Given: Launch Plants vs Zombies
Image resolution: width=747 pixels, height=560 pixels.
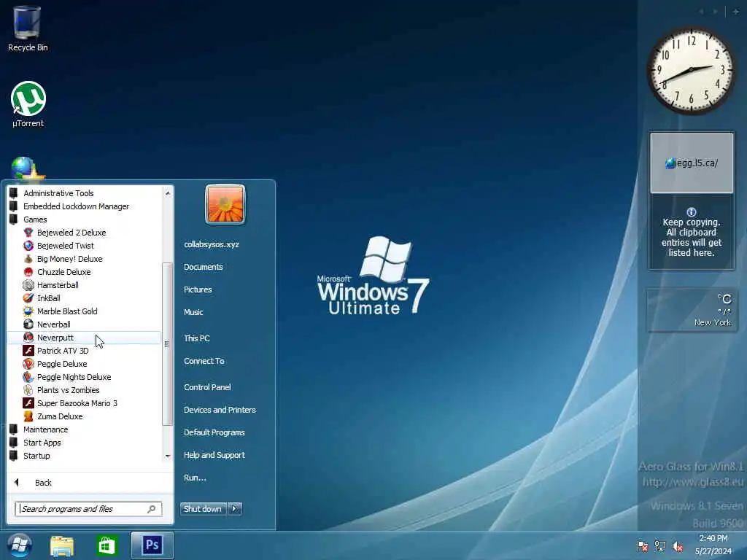Looking at the screenshot, I should click(x=68, y=390).
